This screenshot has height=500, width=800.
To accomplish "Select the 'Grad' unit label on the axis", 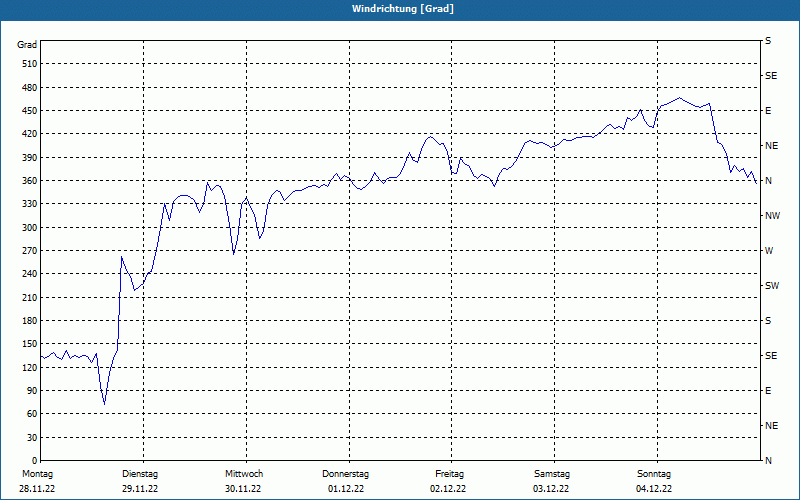I will pyautogui.click(x=27, y=45).
